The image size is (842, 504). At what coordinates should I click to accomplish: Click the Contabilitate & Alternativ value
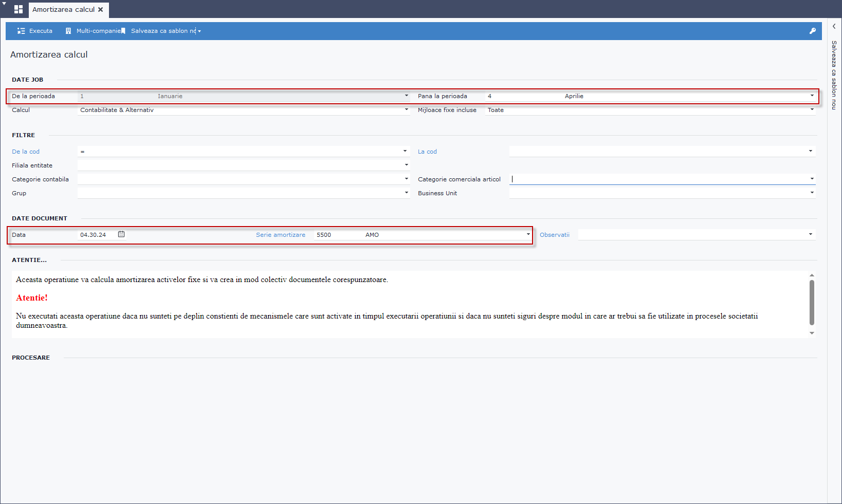click(117, 110)
